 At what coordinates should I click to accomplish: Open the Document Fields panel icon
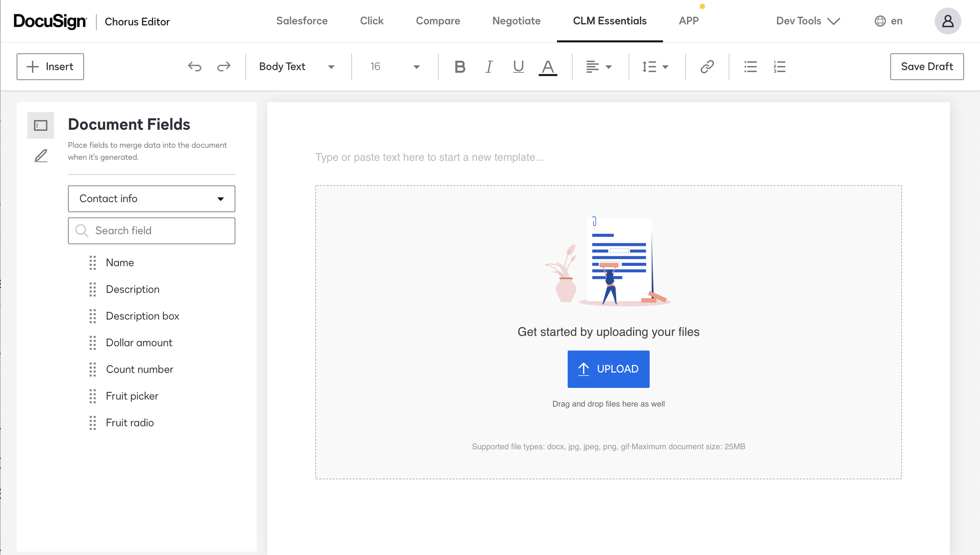[x=40, y=125]
